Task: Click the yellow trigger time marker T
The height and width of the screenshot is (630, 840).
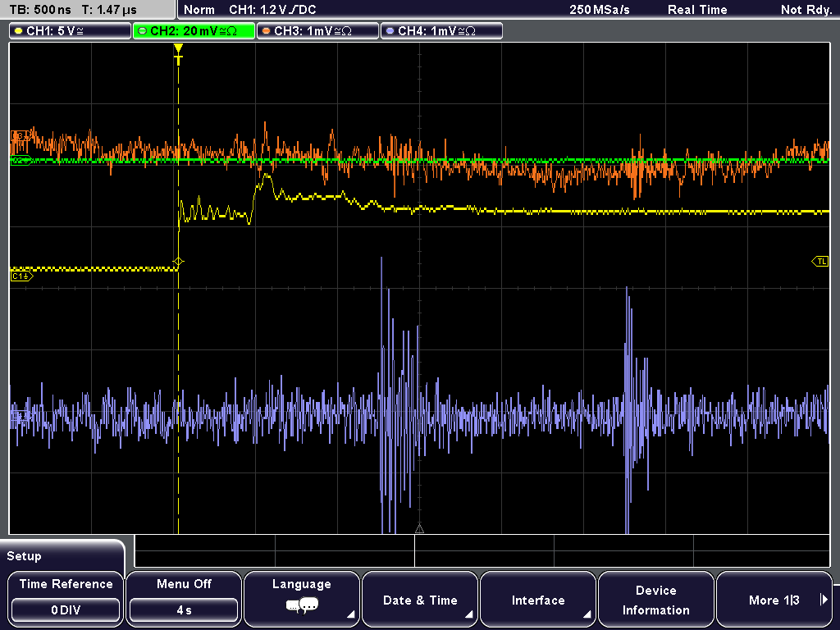Action: pyautogui.click(x=178, y=54)
